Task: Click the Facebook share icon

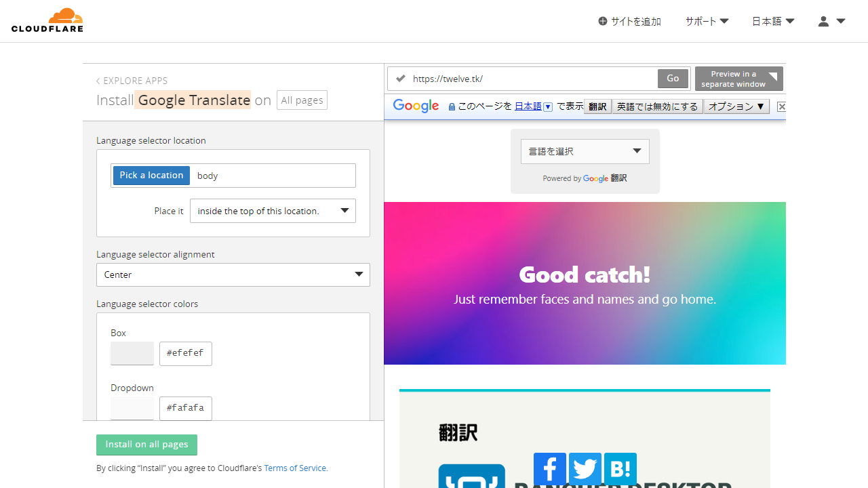Action: pos(550,469)
